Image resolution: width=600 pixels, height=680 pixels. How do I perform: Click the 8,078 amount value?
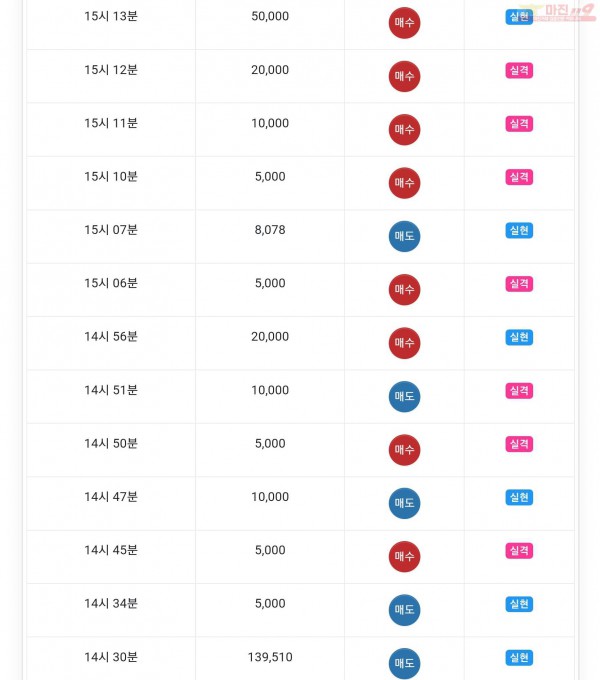[x=270, y=230]
